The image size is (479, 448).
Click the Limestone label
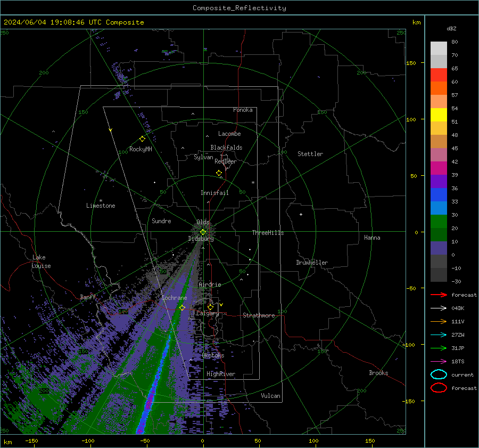point(101,206)
